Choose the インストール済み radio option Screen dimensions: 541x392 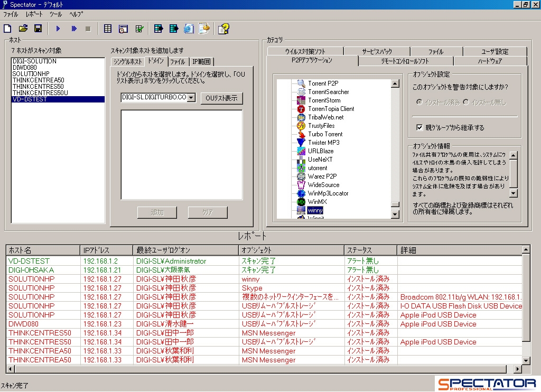419,102
